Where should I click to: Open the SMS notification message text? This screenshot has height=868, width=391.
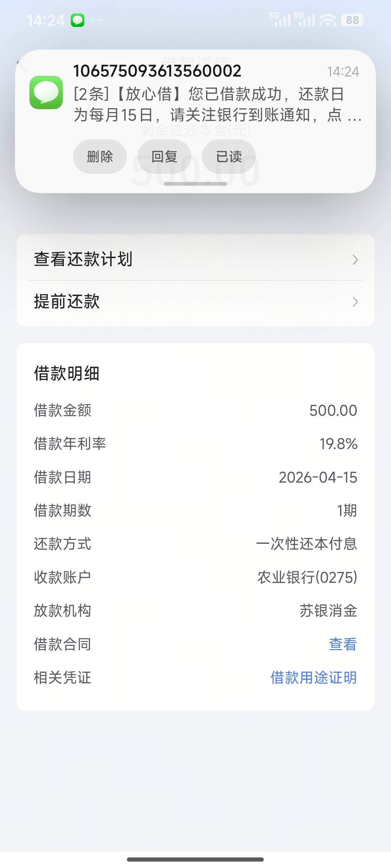tap(216, 104)
